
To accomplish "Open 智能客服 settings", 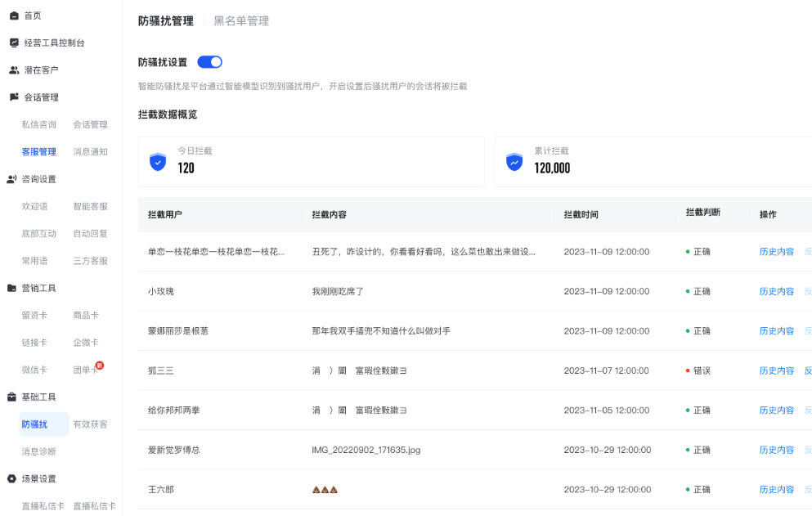I will [x=90, y=206].
